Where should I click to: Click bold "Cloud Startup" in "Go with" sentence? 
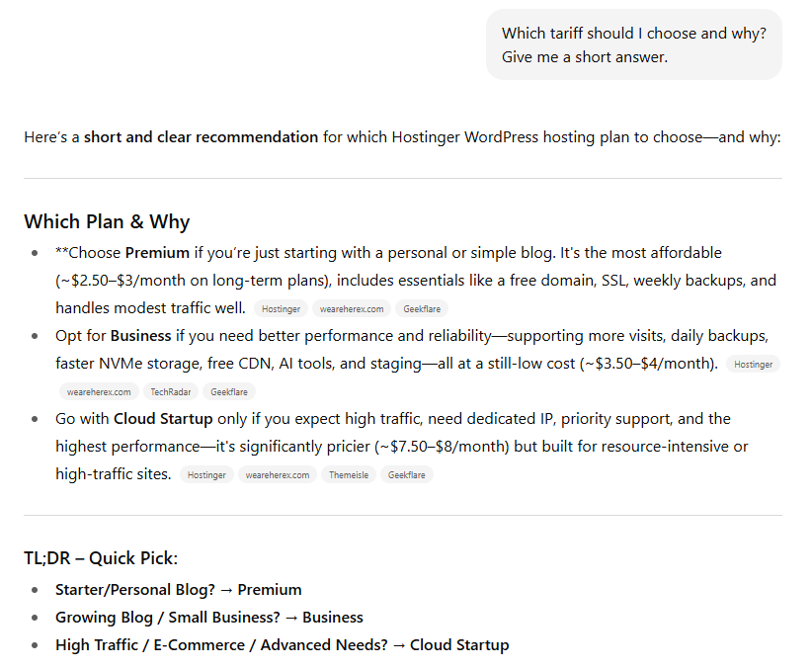pos(161,419)
